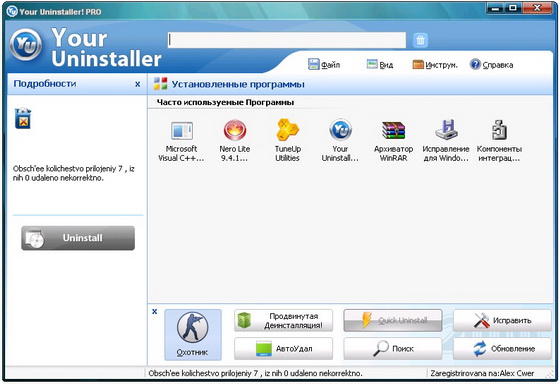Click the АвтоУдал button

tap(284, 349)
